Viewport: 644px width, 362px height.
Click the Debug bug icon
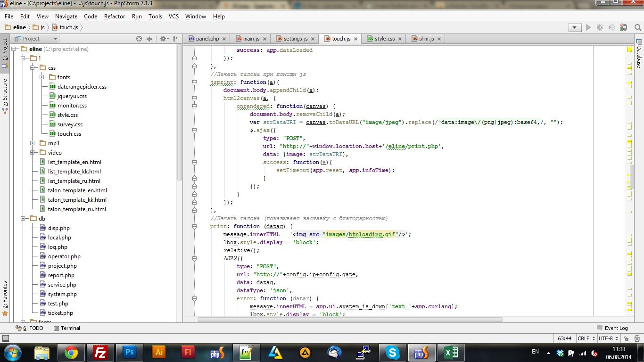(x=600, y=27)
